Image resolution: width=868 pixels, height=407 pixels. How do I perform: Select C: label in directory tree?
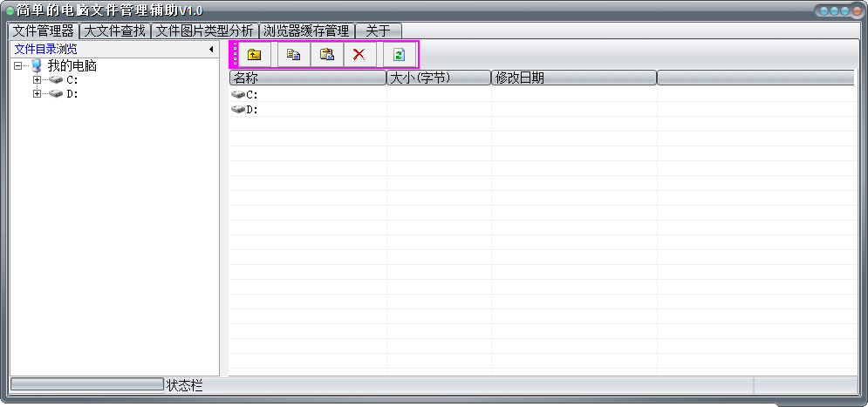(72, 80)
